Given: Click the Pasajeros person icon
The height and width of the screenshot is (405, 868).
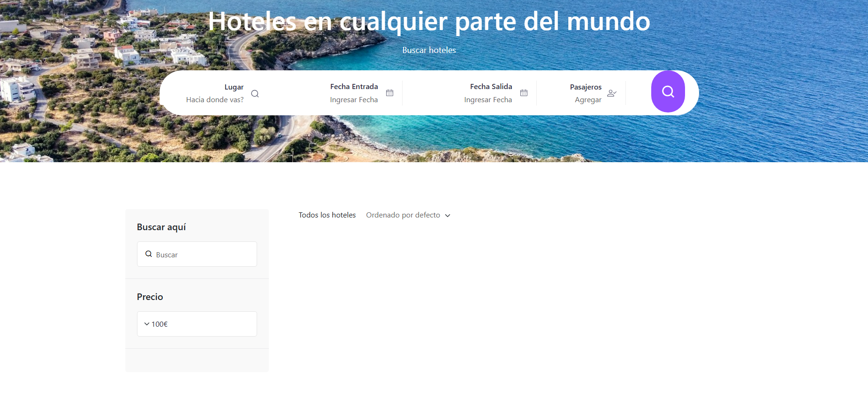Looking at the screenshot, I should click(611, 93).
